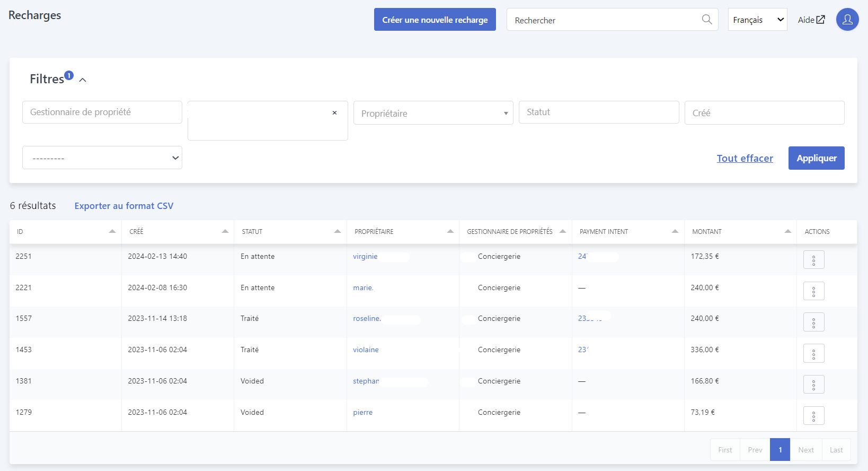Clear the second filter with the x icon

[x=334, y=112]
